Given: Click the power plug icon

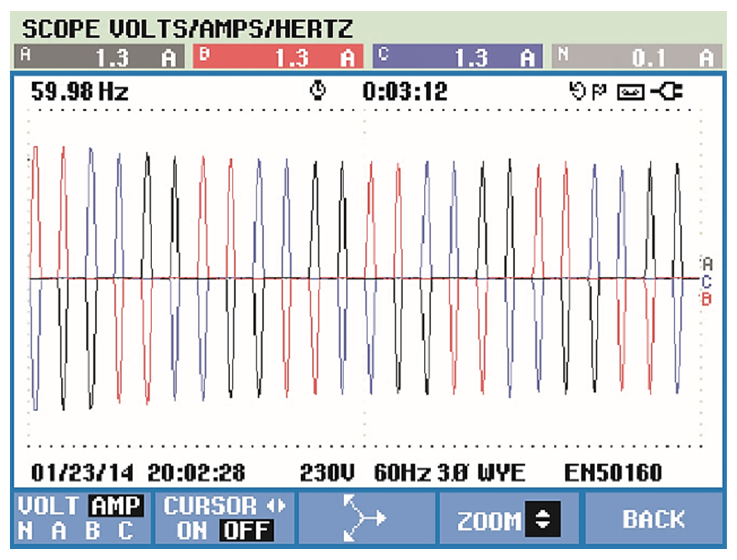Looking at the screenshot, I should click(666, 91).
